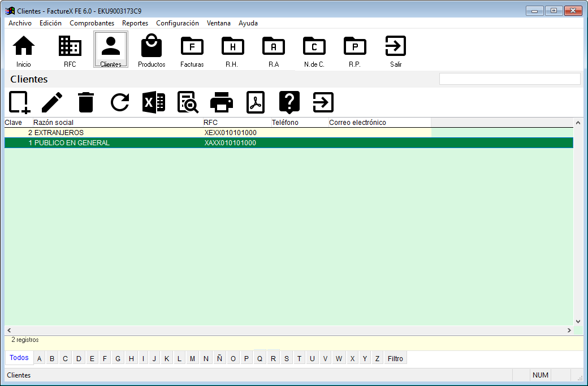Filter clients by letter P

(247, 359)
